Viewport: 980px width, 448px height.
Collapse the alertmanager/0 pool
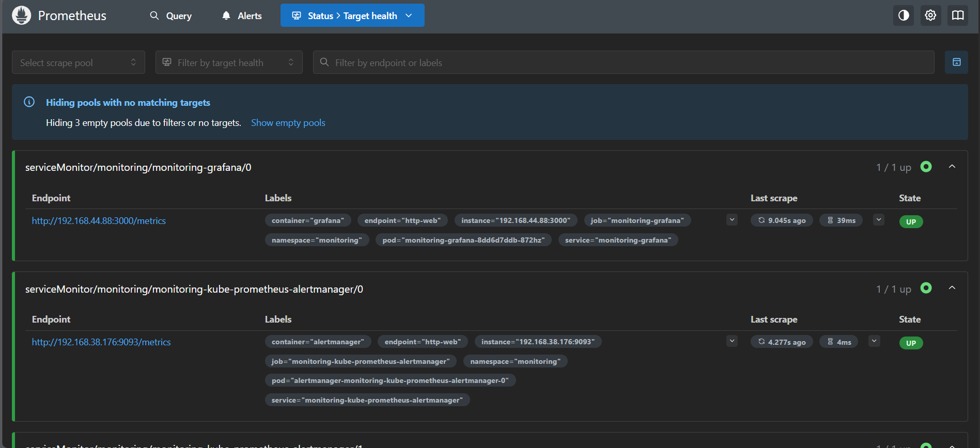952,288
